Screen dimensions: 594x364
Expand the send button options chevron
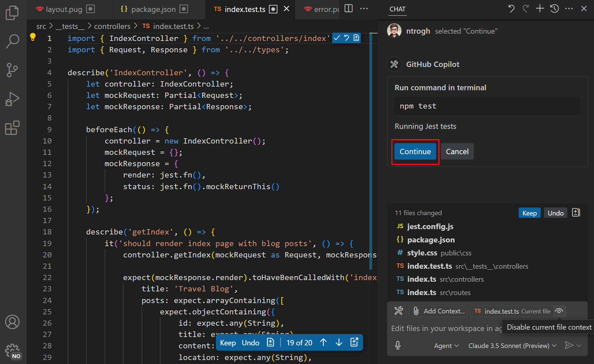tap(579, 345)
